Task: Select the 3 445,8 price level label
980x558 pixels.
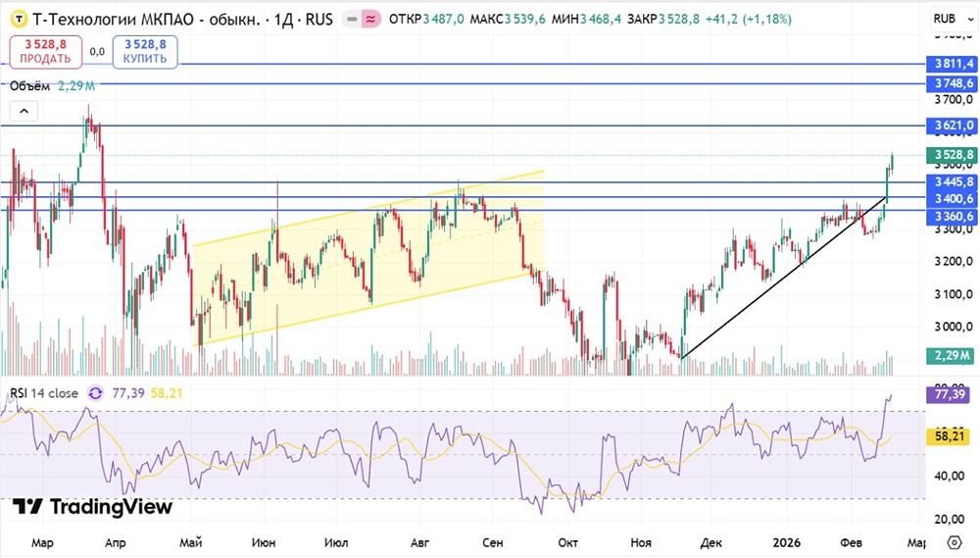Action: pos(952,182)
